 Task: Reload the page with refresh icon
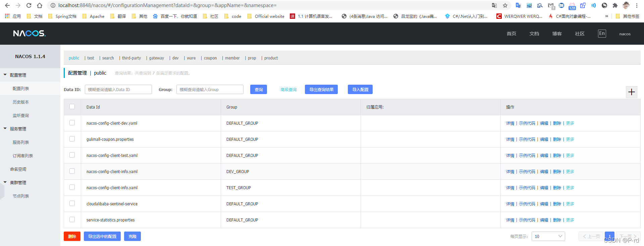[x=29, y=5]
